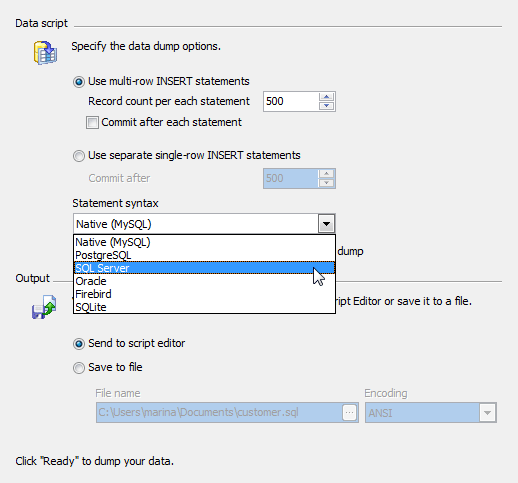
Task: Increase record count per statement value
Action: (x=326, y=97)
